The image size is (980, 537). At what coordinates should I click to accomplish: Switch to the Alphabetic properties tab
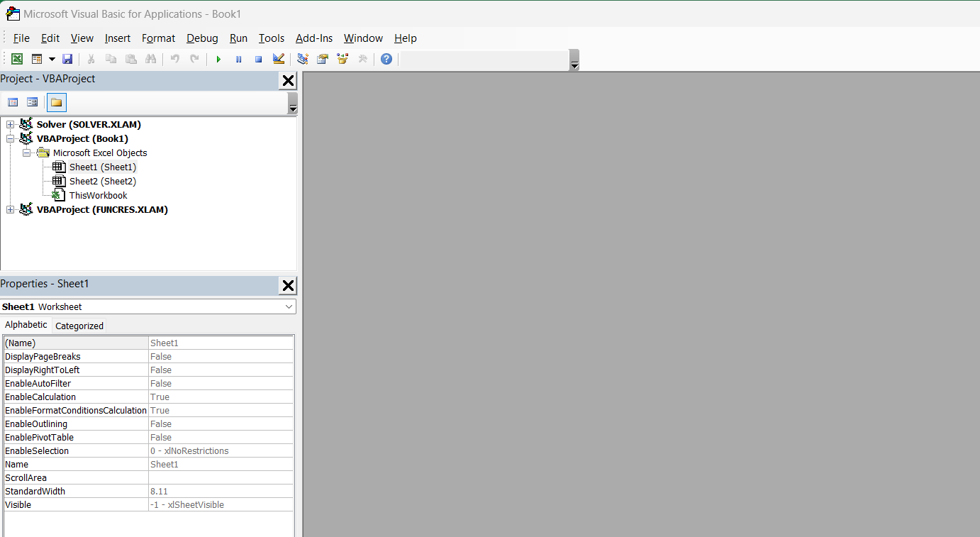point(26,325)
